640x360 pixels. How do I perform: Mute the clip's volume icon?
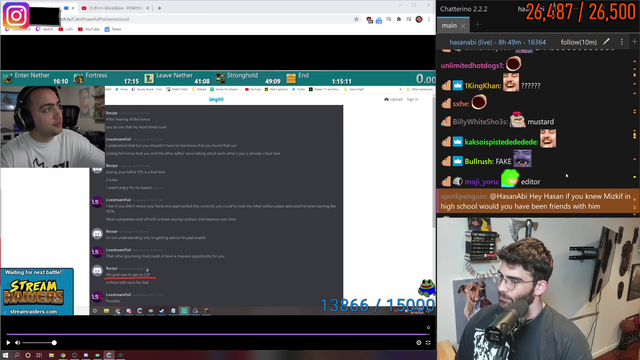[18, 343]
